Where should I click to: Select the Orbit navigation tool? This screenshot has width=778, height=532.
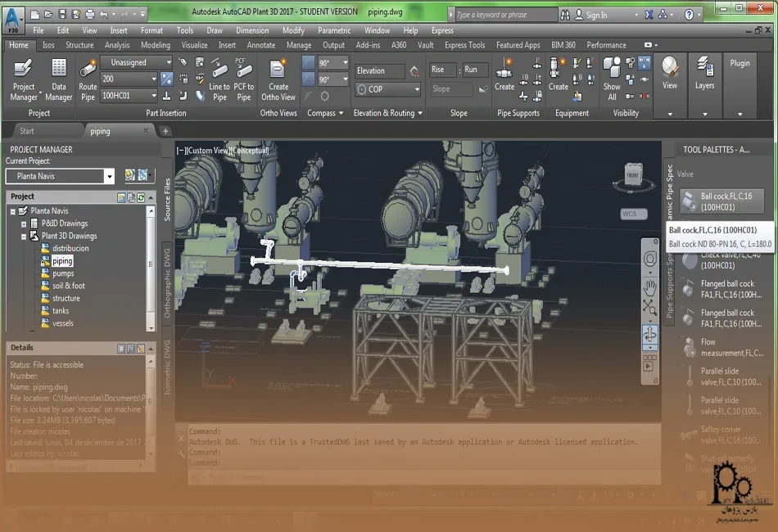[x=650, y=334]
